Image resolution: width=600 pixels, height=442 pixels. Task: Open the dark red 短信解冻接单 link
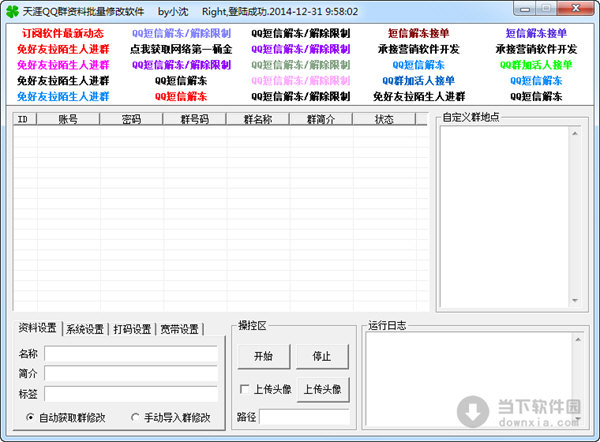pyautogui.click(x=419, y=33)
